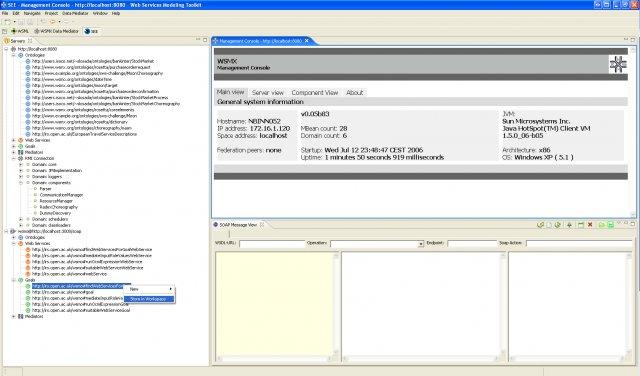Collapse the Domain: components node
This screenshot has height=376, width=640.
21,183
